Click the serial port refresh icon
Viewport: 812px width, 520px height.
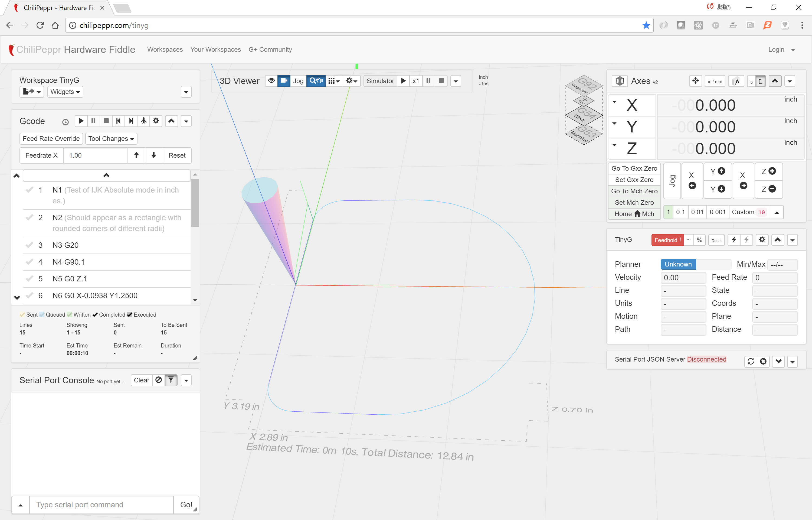751,361
